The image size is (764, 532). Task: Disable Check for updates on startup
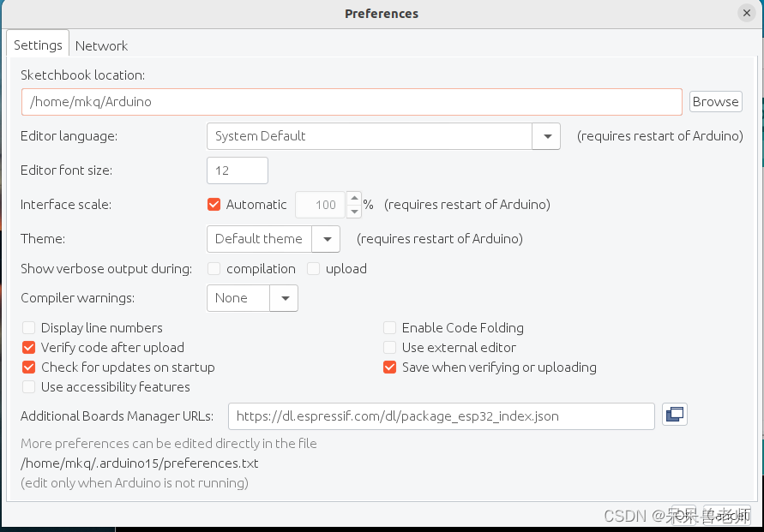(x=29, y=368)
